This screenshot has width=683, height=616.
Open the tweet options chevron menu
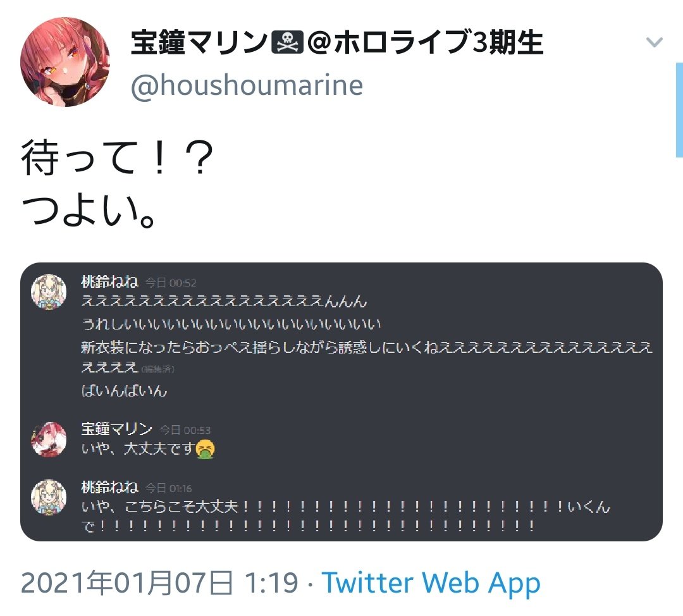654,42
